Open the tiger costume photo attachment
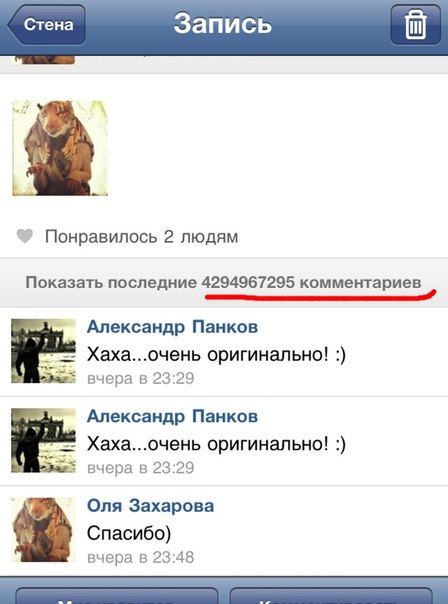This screenshot has height=604, width=448. (x=60, y=148)
